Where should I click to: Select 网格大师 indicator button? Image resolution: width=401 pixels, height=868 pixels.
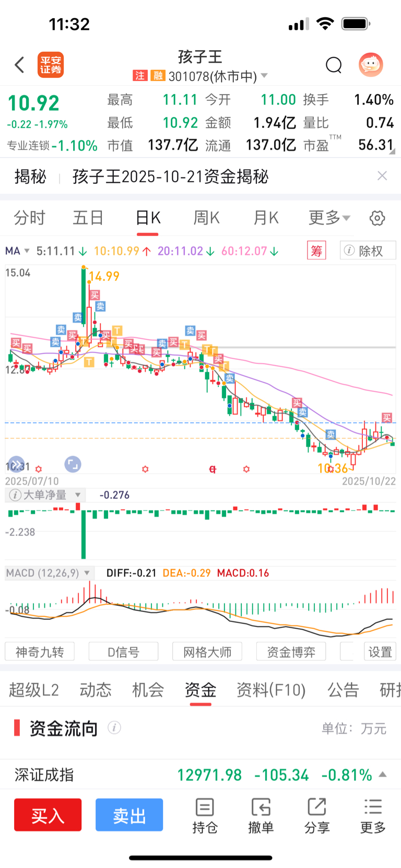[x=207, y=652]
